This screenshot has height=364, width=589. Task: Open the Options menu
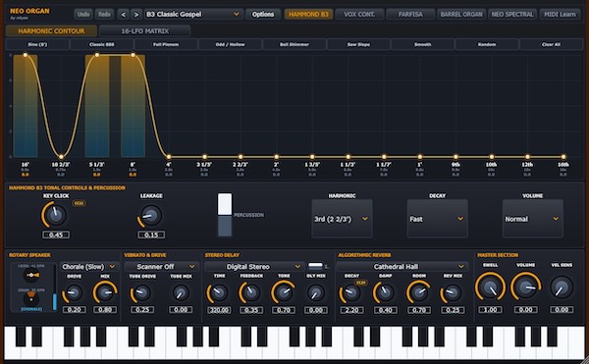(x=263, y=15)
